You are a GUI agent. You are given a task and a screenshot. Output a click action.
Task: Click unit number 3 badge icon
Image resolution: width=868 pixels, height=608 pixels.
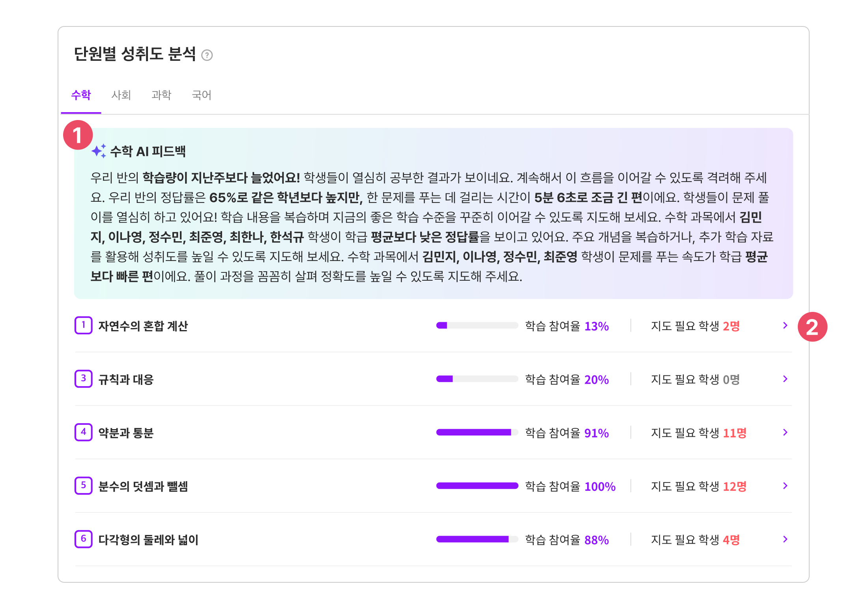(x=84, y=379)
